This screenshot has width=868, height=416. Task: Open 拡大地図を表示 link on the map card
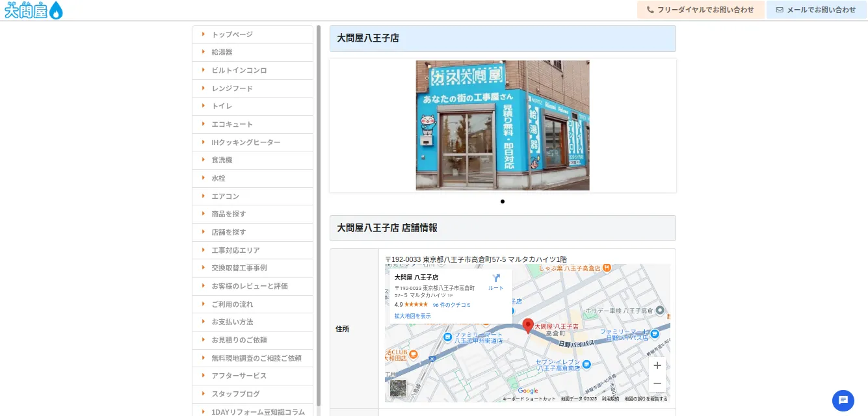pos(412,316)
